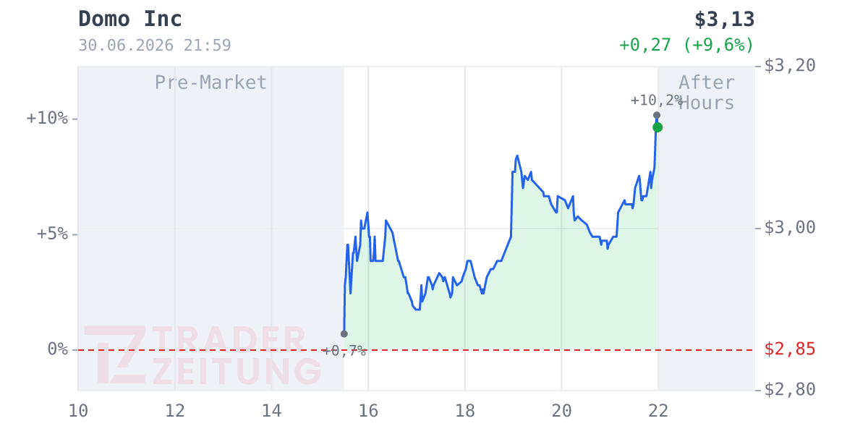Click the $3,20 price axis label
The height and width of the screenshot is (434, 868).
(x=790, y=66)
